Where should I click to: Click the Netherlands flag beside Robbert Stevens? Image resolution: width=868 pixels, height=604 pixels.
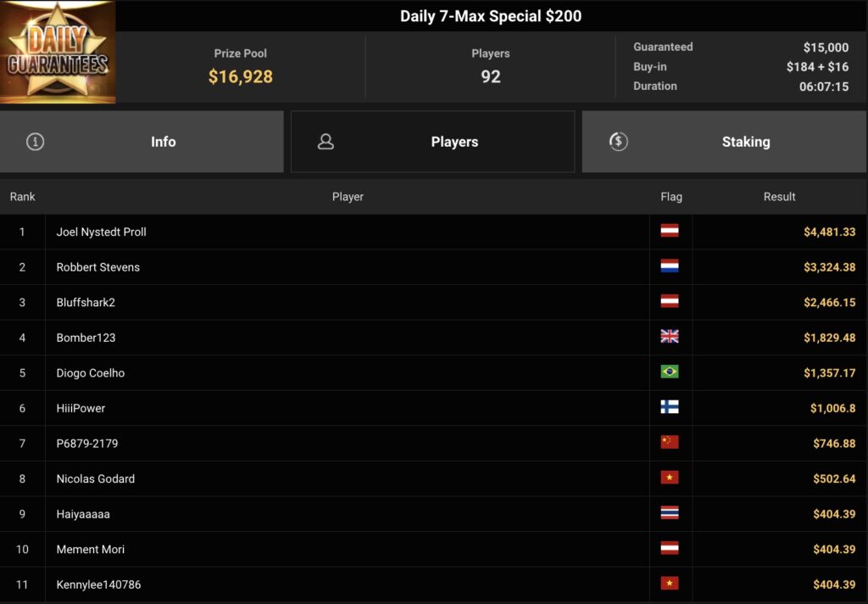(x=670, y=267)
